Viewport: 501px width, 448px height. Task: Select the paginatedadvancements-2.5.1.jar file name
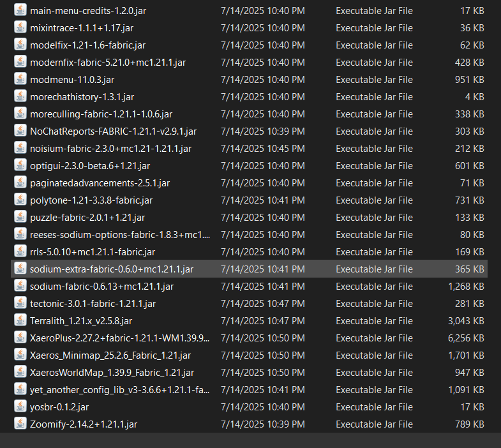[100, 183]
